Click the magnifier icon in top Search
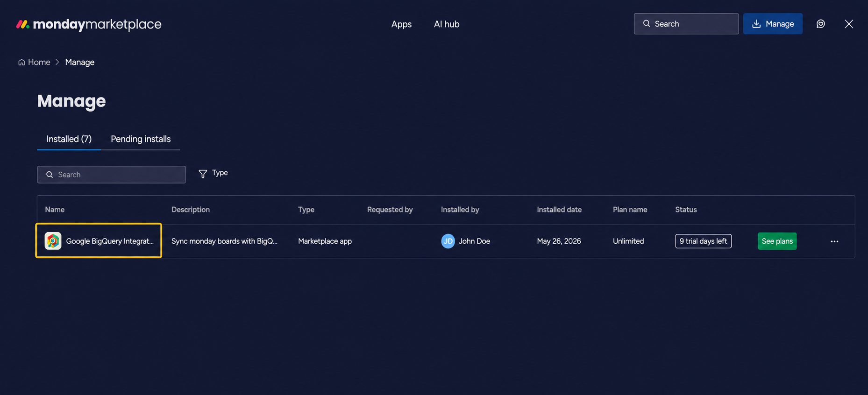868x395 pixels. (647, 23)
